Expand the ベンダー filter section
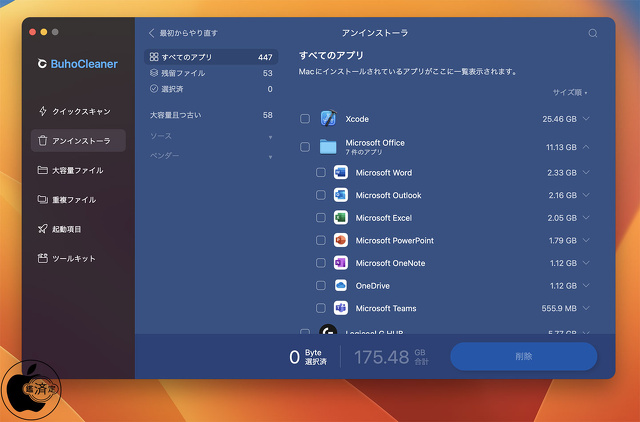 click(x=211, y=156)
